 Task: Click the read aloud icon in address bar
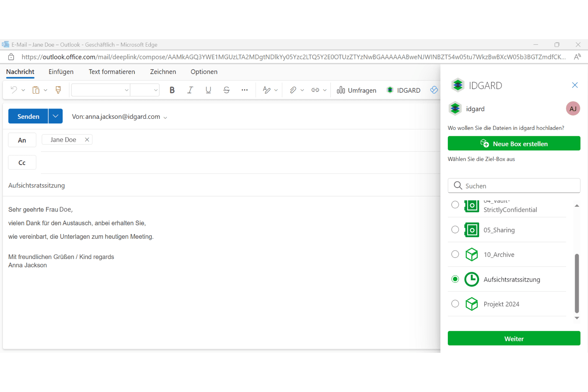click(577, 57)
